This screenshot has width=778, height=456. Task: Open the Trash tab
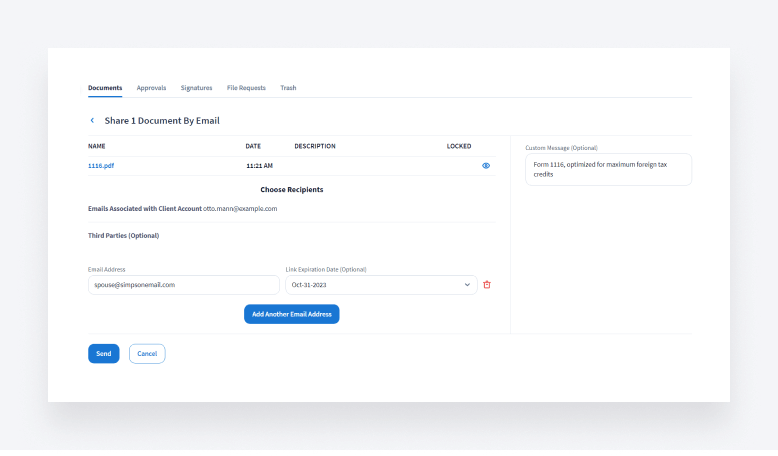click(x=288, y=88)
